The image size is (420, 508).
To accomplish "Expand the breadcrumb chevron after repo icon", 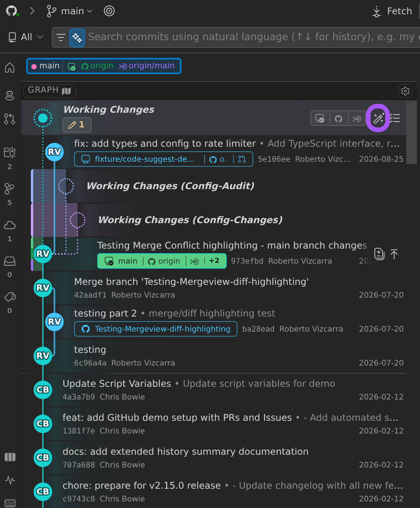I will (32, 11).
